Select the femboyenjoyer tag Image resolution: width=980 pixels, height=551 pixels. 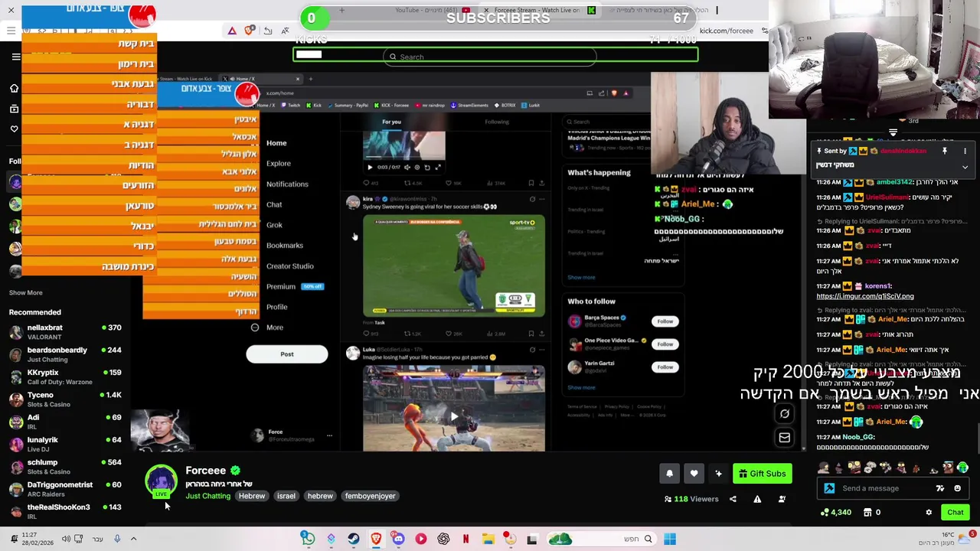[370, 496]
